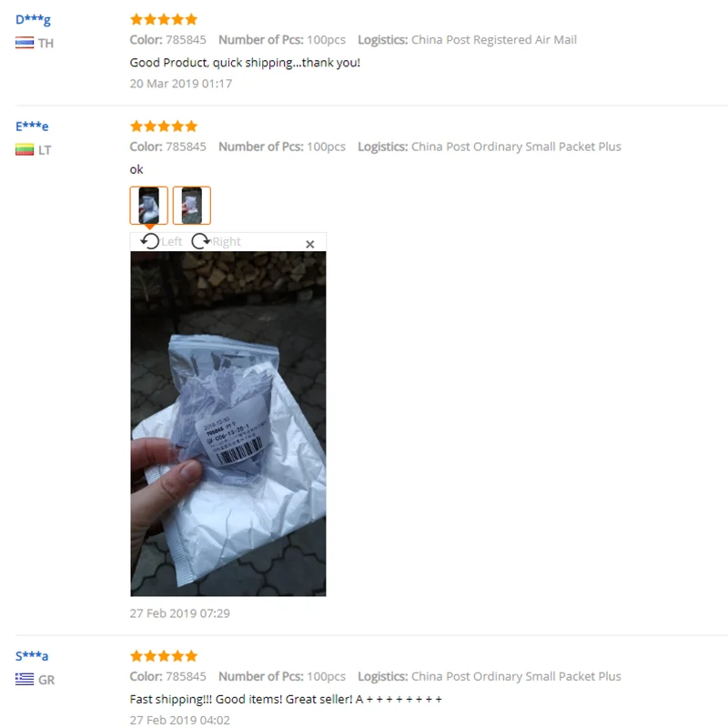Click the Lithuania flag icon

tap(25, 149)
